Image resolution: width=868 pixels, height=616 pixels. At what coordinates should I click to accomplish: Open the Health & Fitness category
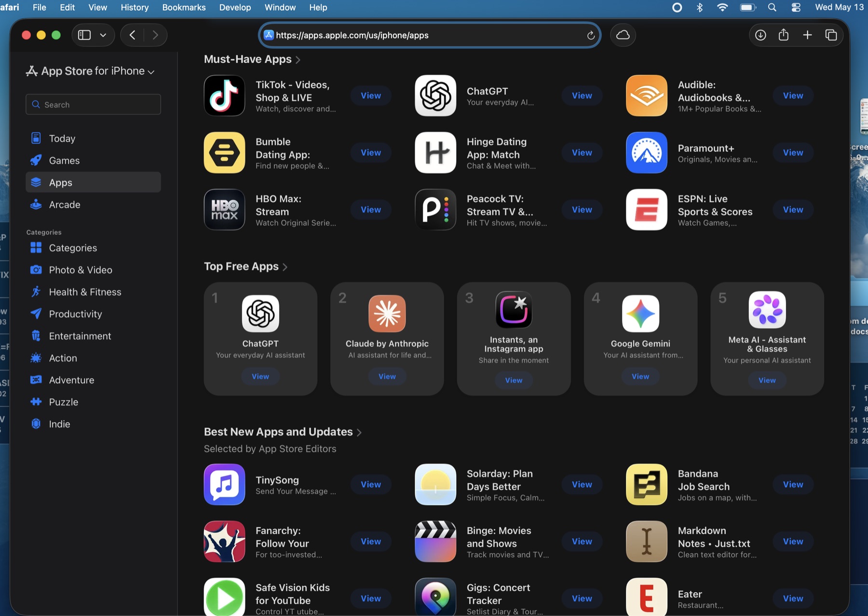[93, 292]
